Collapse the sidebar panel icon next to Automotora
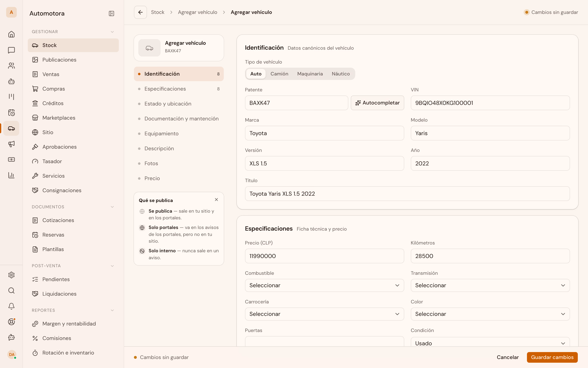The image size is (588, 368). click(111, 13)
